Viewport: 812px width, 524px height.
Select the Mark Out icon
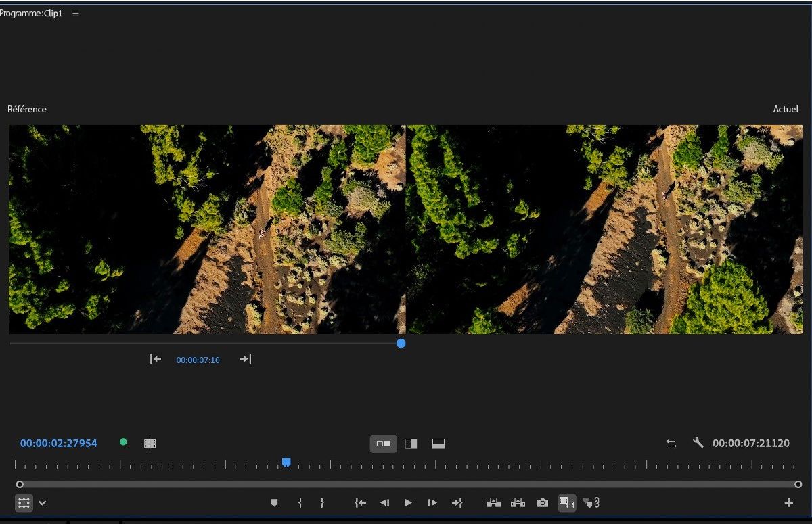323,502
